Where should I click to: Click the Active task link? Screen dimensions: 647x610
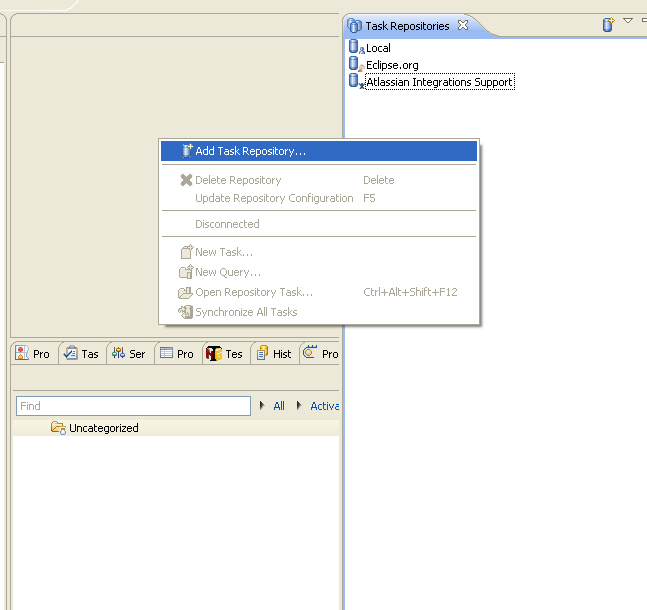point(325,406)
